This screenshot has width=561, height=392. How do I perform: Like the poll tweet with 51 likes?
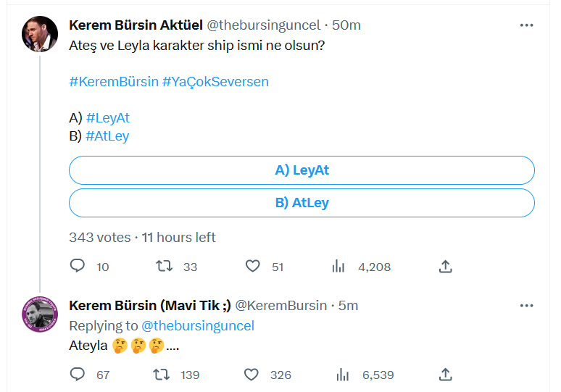pos(252,267)
